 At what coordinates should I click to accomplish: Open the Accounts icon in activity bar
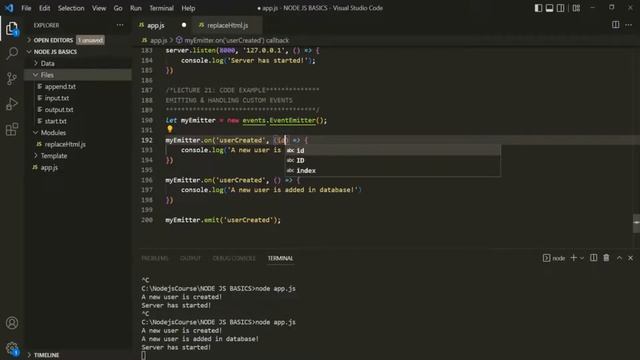[x=12, y=323]
